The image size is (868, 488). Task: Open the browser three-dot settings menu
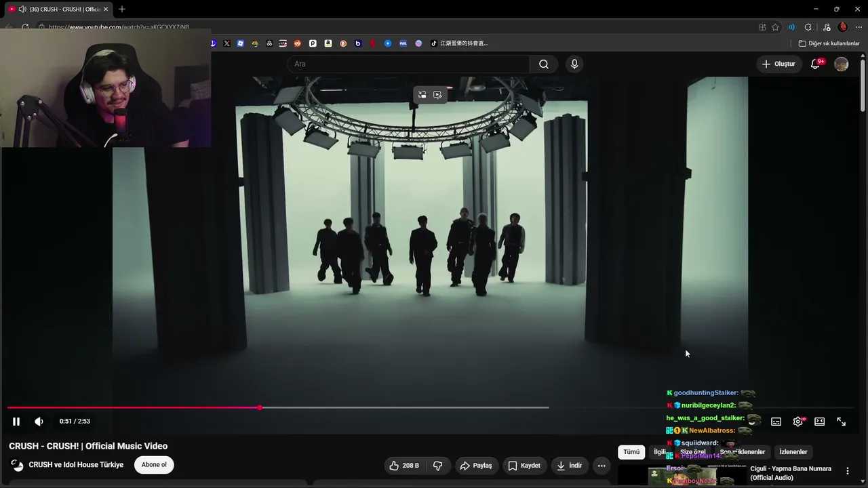[x=859, y=27]
